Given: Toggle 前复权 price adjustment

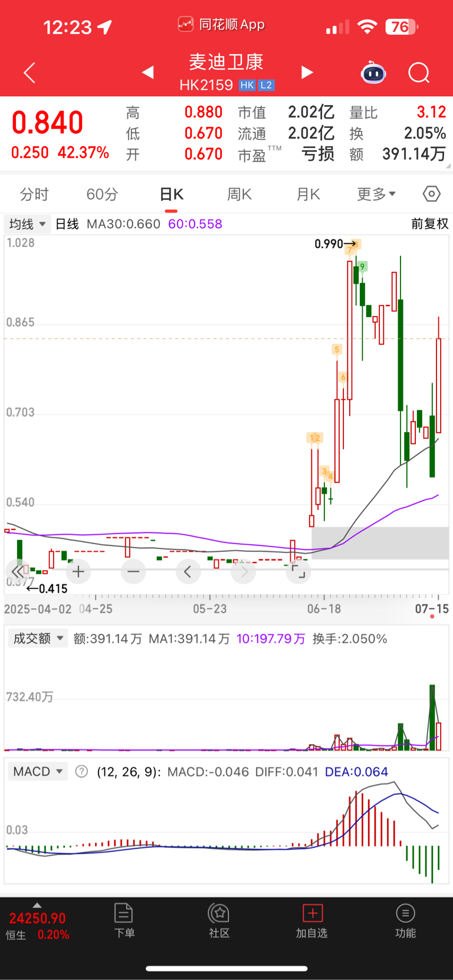Looking at the screenshot, I should click(x=430, y=224).
